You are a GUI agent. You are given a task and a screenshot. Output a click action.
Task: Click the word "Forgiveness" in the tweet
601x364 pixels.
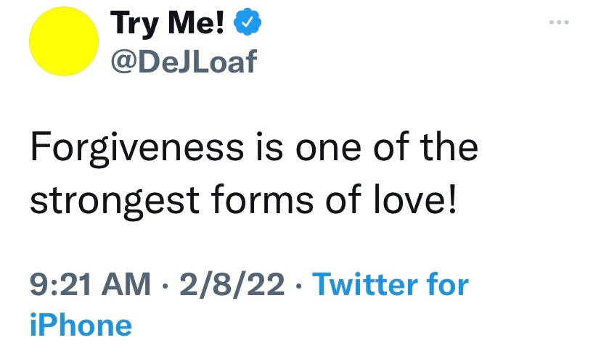click(x=136, y=147)
